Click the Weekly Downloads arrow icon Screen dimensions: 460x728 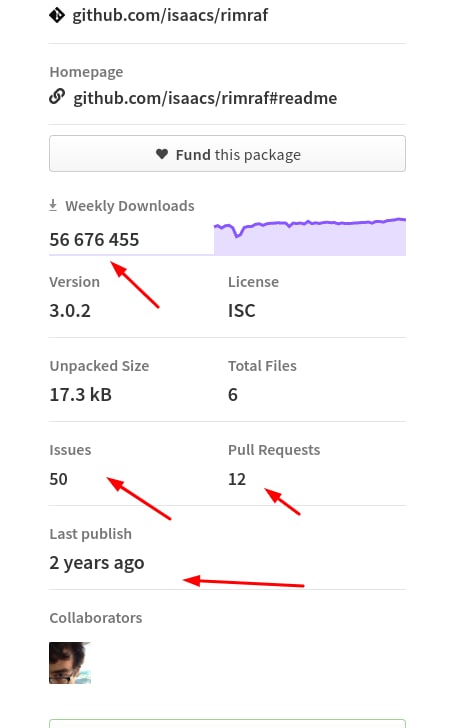click(53, 205)
